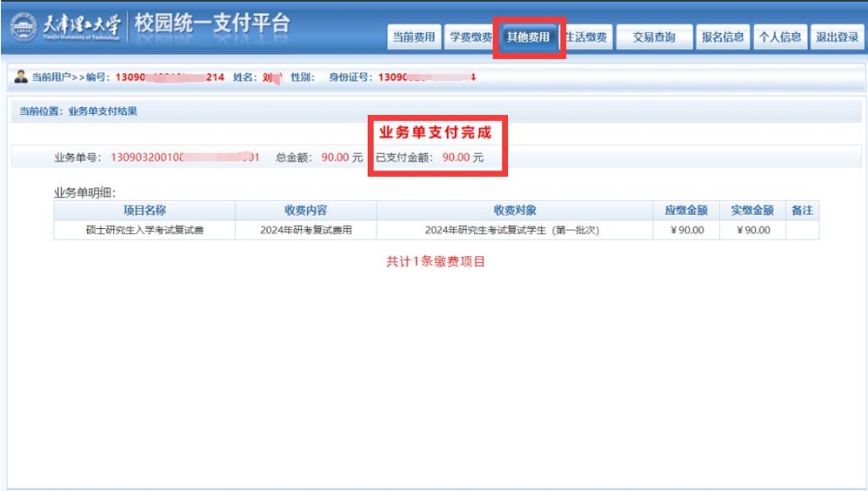Switch to the 学费缴费 tab
The image size is (868, 491).
[471, 37]
